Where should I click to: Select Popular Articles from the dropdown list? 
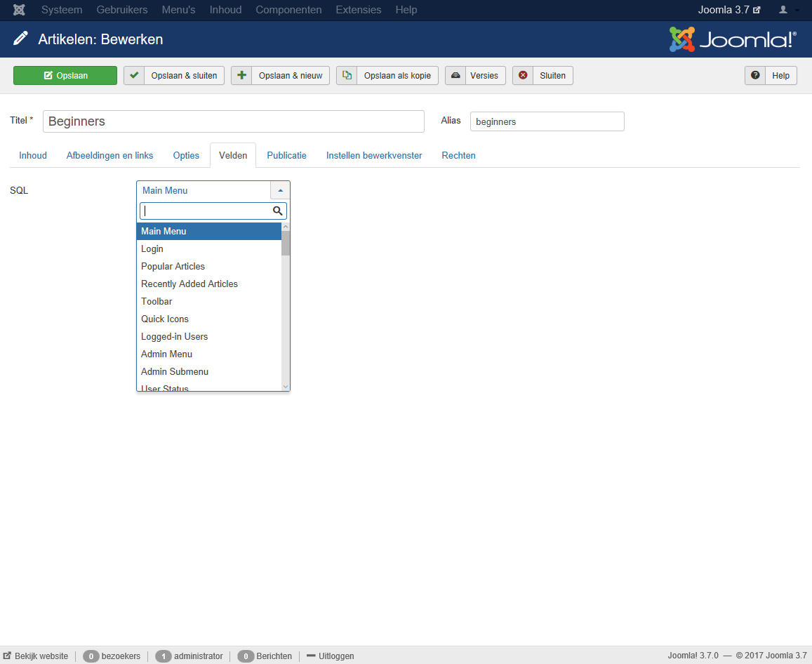point(173,267)
